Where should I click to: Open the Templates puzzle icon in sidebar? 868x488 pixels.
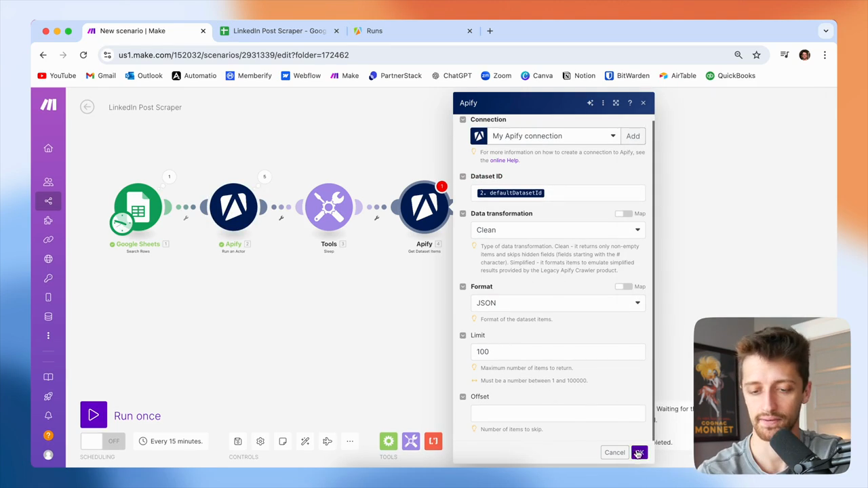[x=48, y=220]
